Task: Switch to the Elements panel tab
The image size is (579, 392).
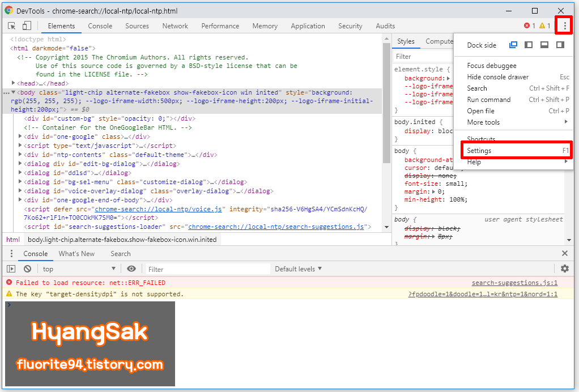Action: click(x=61, y=26)
